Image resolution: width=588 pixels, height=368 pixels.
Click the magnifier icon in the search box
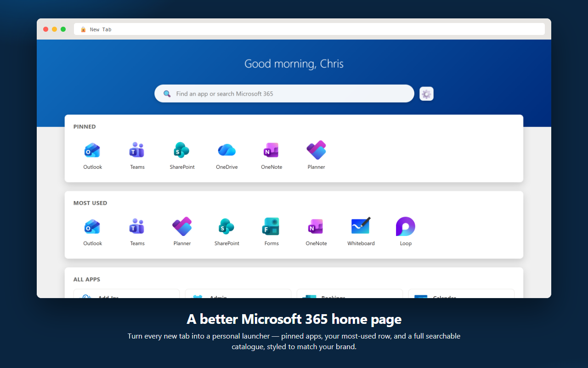pos(167,94)
